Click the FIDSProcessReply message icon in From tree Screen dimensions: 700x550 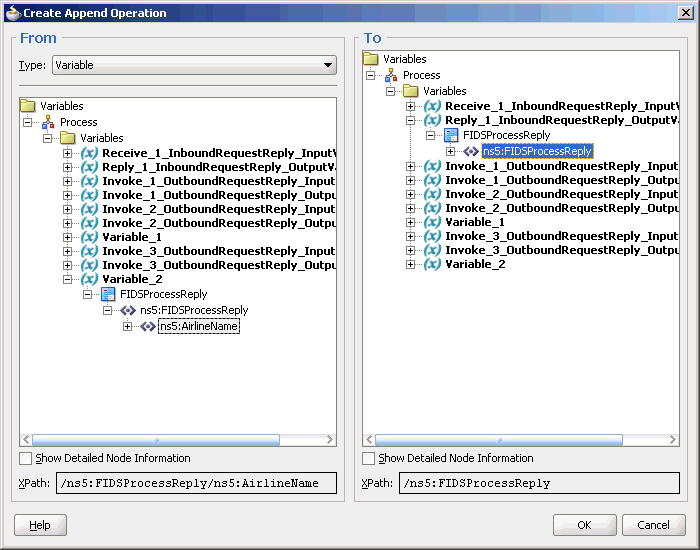coord(108,294)
